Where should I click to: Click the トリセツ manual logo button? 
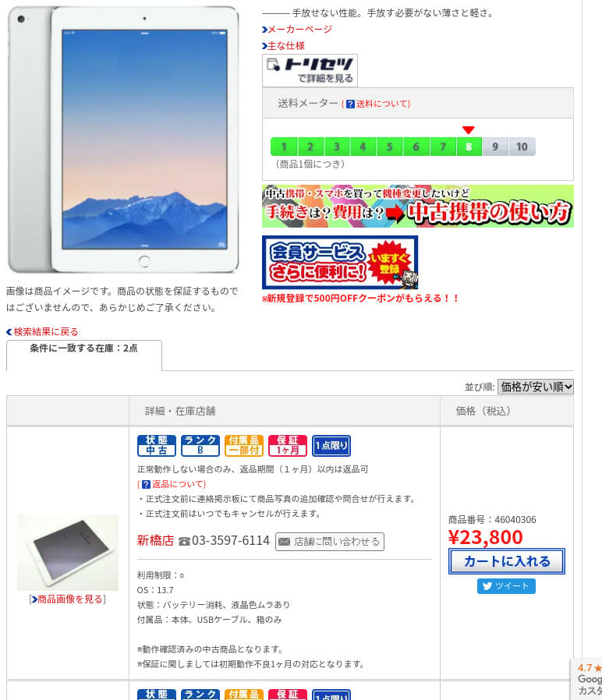(x=310, y=70)
